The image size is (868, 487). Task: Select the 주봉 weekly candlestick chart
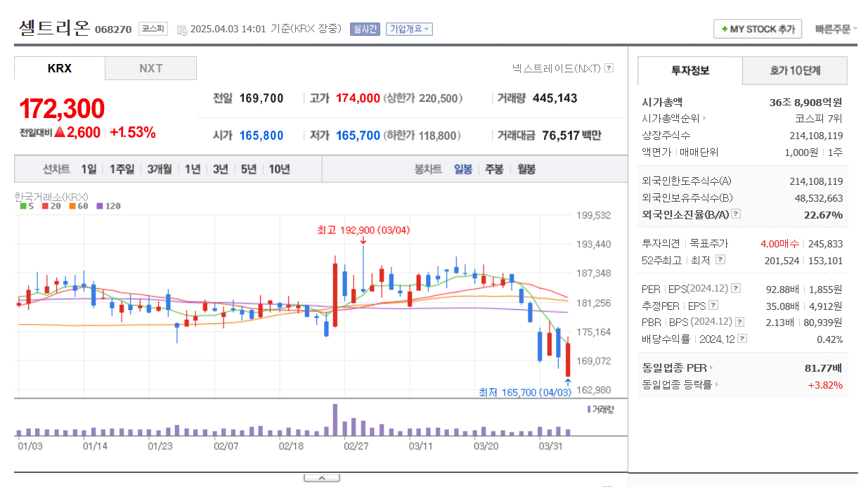pyautogui.click(x=494, y=169)
